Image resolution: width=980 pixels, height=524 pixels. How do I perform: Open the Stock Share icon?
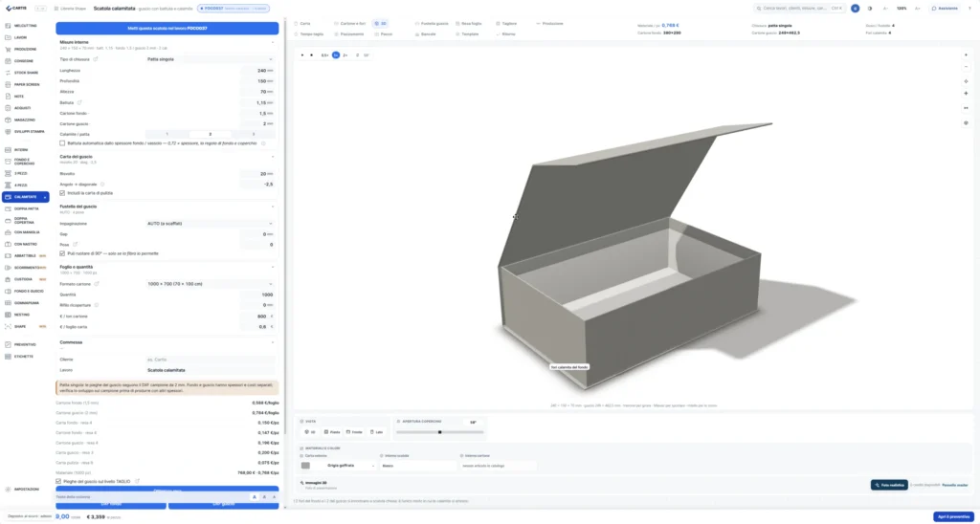[8, 73]
